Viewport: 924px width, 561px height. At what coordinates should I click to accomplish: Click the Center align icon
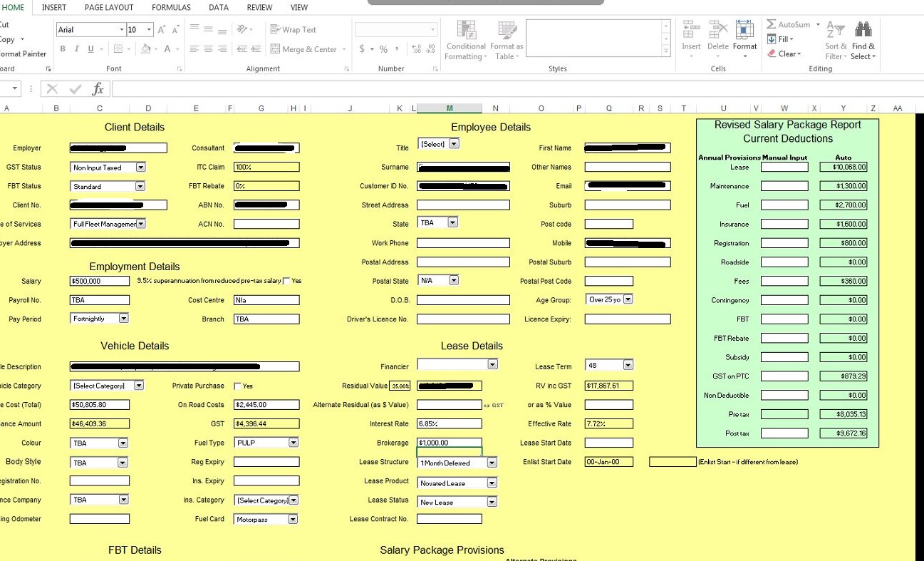[208, 49]
